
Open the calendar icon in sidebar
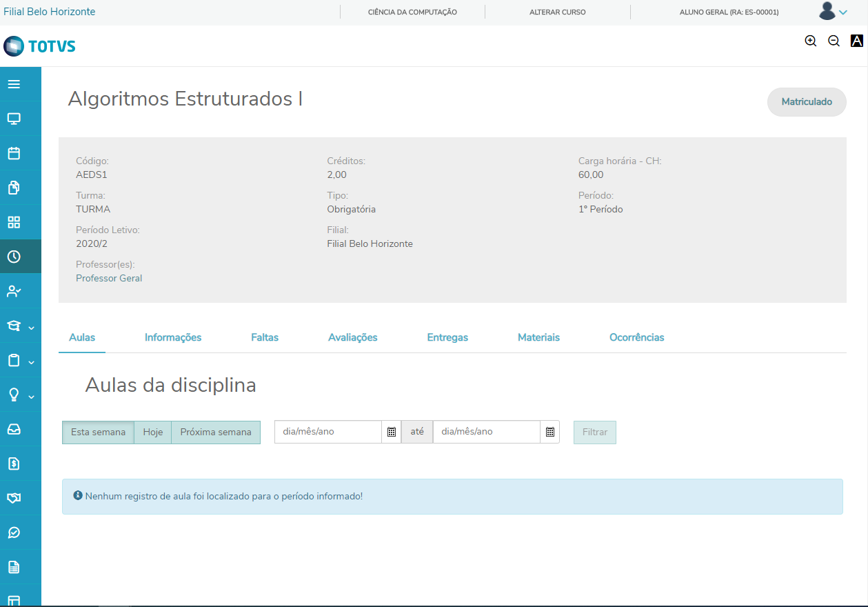[14, 153]
